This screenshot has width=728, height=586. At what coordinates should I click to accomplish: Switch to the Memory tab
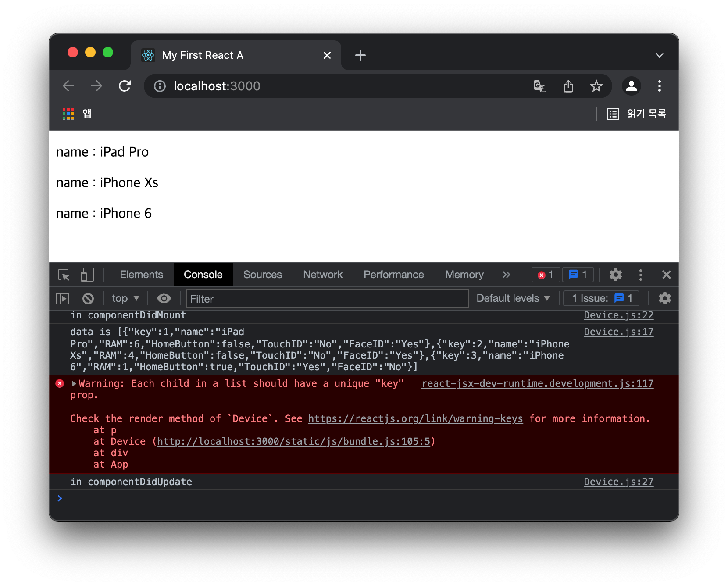pos(464,275)
